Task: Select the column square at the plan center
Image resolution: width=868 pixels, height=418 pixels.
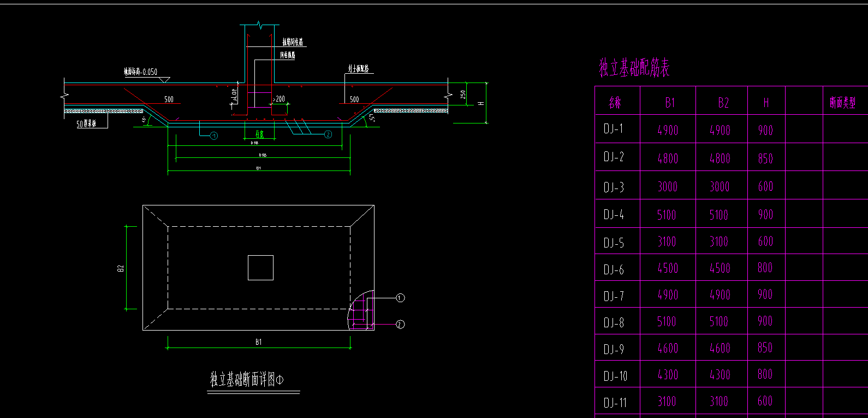Action: click(x=260, y=268)
